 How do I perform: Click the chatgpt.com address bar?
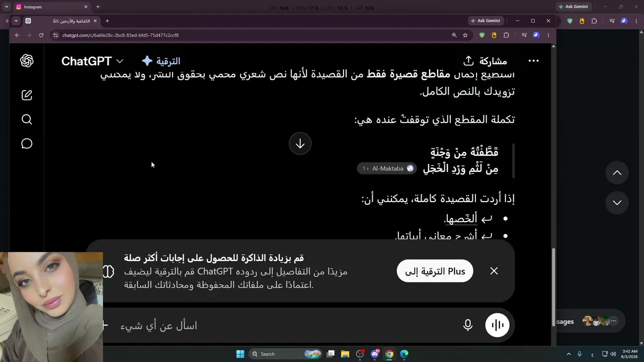pos(252,35)
